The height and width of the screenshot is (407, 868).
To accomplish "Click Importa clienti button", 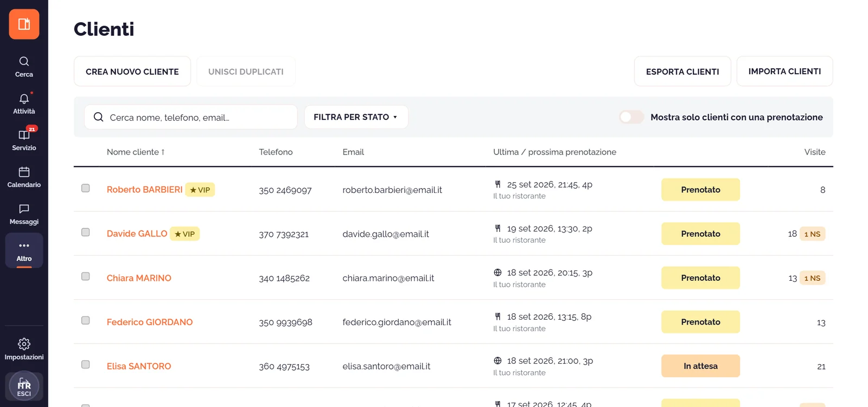I will click(784, 71).
